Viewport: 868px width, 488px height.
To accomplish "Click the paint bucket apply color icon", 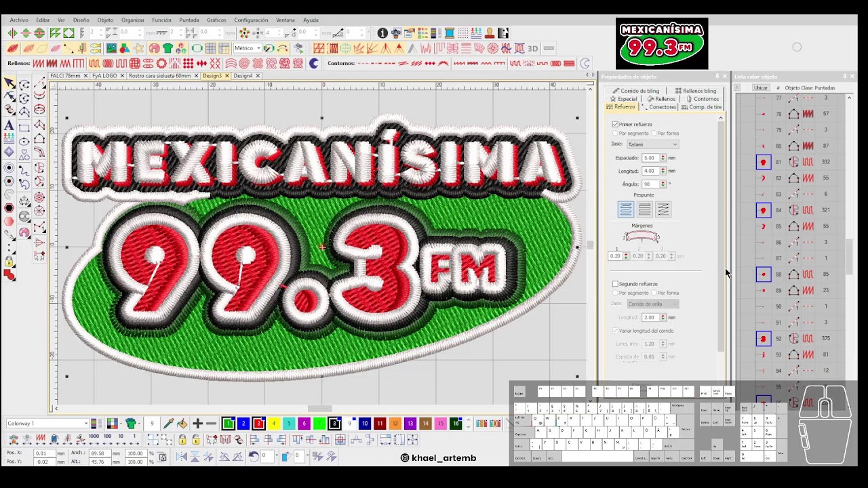I will pyautogui.click(x=182, y=424).
